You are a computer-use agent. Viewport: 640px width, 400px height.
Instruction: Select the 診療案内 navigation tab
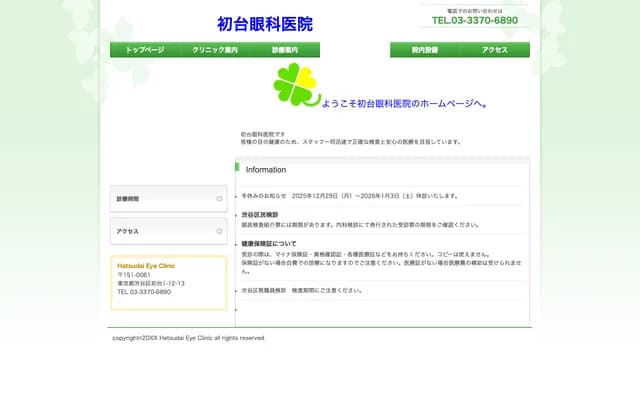pos(284,50)
